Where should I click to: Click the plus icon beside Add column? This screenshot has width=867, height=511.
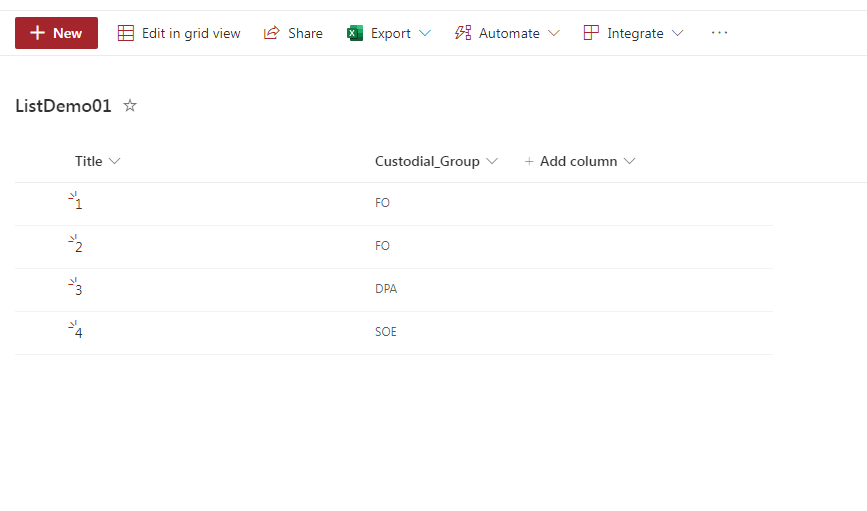529,161
